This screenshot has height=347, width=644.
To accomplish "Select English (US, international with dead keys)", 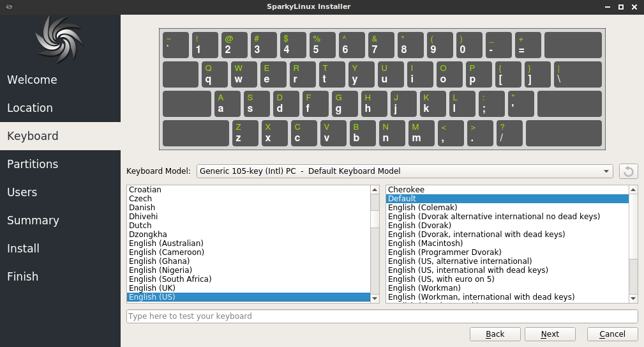I will (507, 270).
